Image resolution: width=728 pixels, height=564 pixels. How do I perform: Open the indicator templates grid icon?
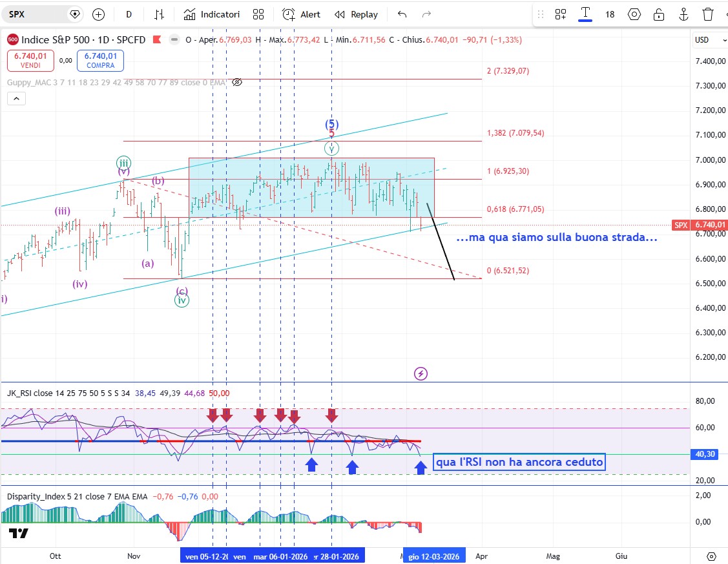(x=258, y=14)
